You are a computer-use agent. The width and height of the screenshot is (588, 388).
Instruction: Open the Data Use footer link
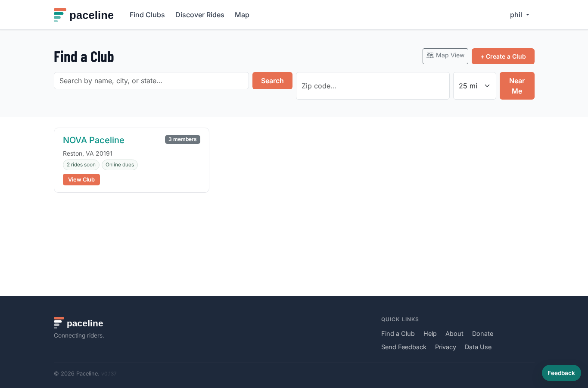478,347
